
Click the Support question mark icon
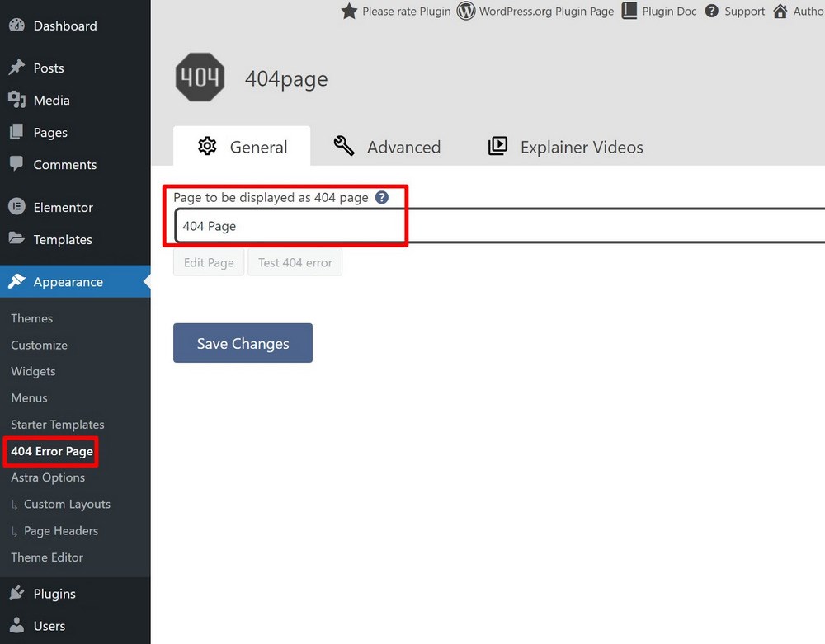tap(711, 11)
